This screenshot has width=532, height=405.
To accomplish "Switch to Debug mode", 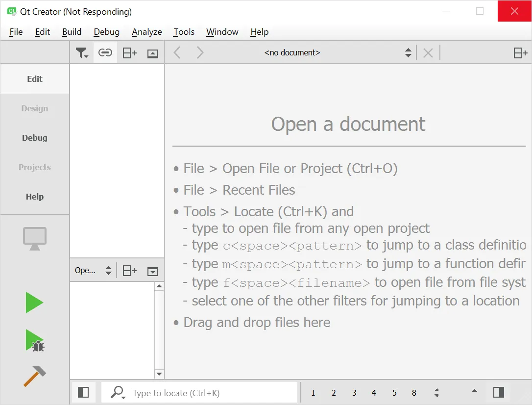I will [x=35, y=138].
